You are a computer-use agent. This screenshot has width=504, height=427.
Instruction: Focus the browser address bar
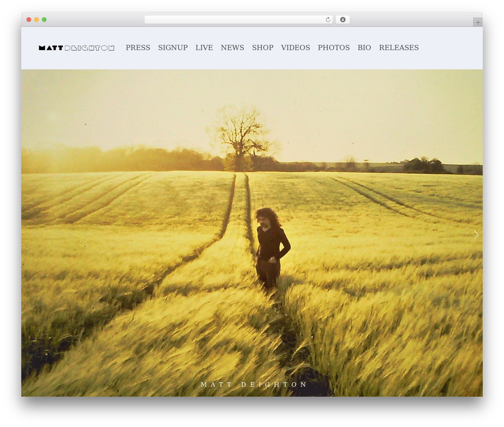click(x=238, y=20)
